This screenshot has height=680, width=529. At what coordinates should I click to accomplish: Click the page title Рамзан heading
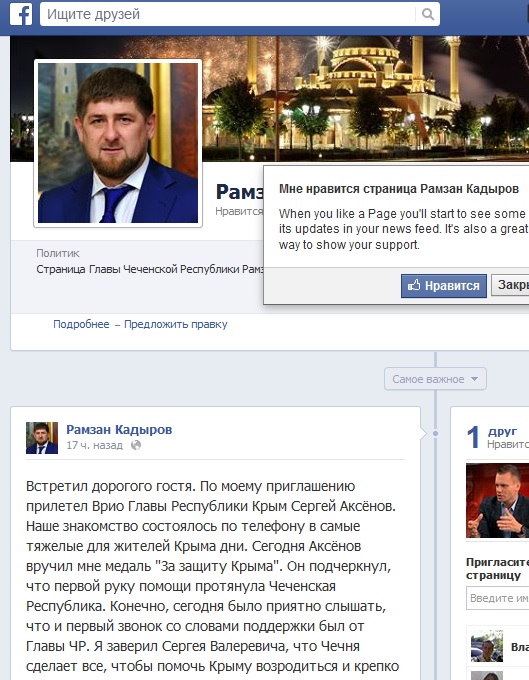(240, 192)
